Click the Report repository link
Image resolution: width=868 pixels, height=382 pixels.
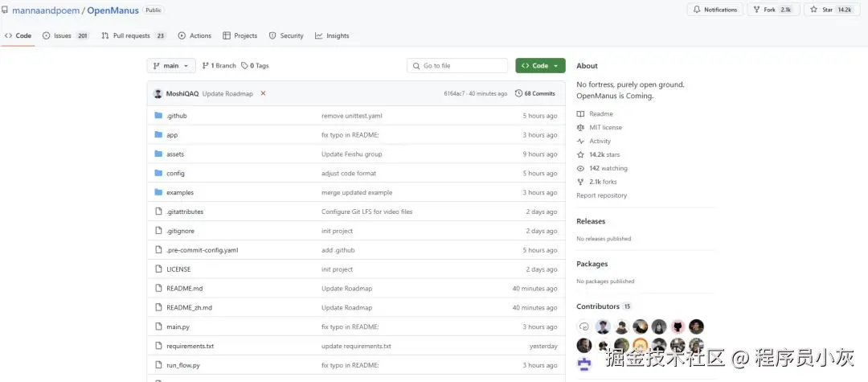click(x=602, y=195)
